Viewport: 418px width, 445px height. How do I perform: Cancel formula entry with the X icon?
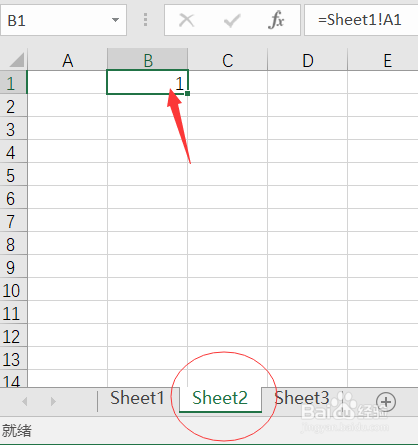tap(187, 20)
